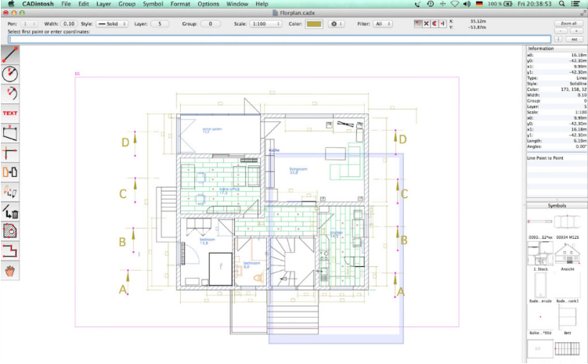
Task: Click the Zoom all button
Action: 568,24
